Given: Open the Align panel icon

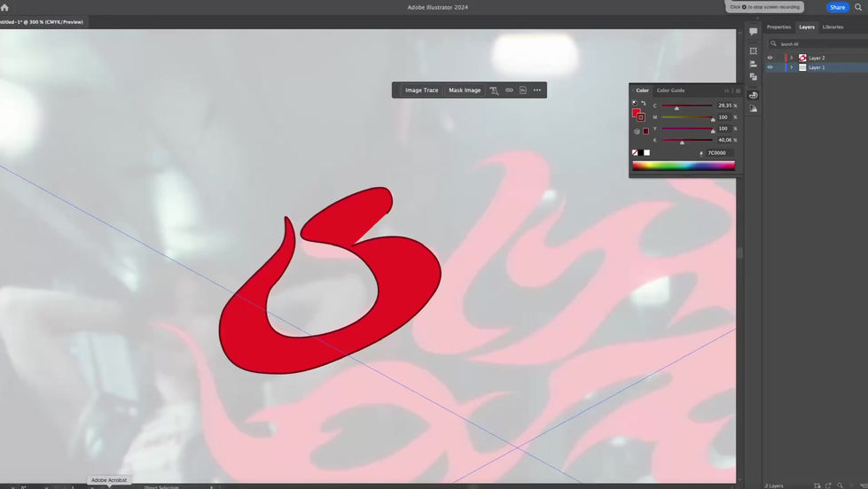Looking at the screenshot, I should pyautogui.click(x=753, y=64).
